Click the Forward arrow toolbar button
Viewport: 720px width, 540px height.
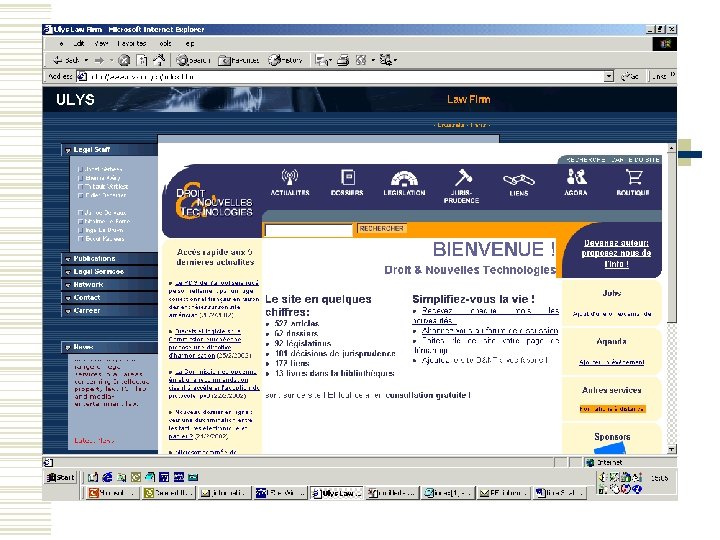[99, 60]
